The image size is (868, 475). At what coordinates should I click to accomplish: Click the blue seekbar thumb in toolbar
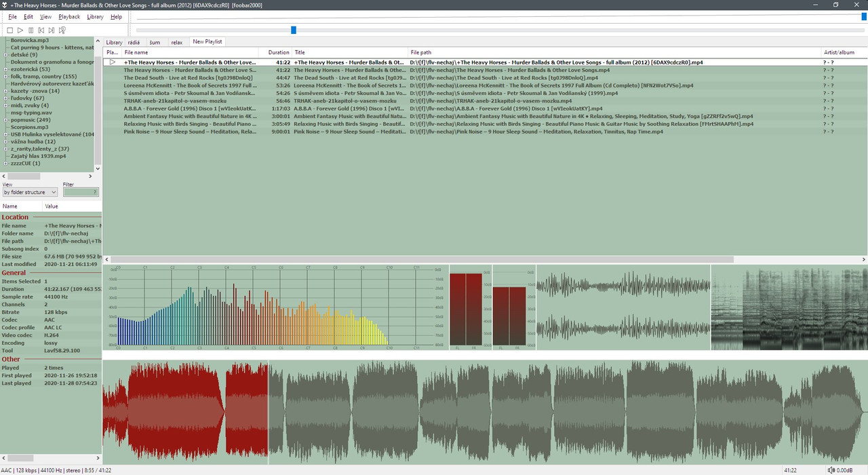(x=294, y=30)
